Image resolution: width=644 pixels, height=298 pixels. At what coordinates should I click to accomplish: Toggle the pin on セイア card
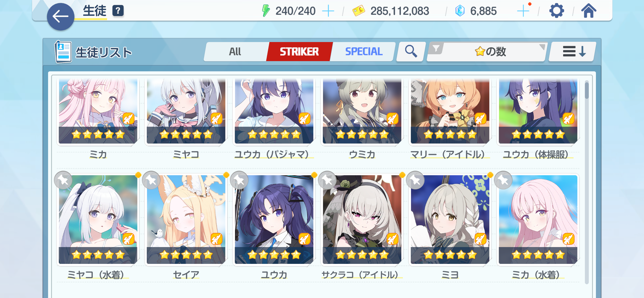[x=151, y=180]
